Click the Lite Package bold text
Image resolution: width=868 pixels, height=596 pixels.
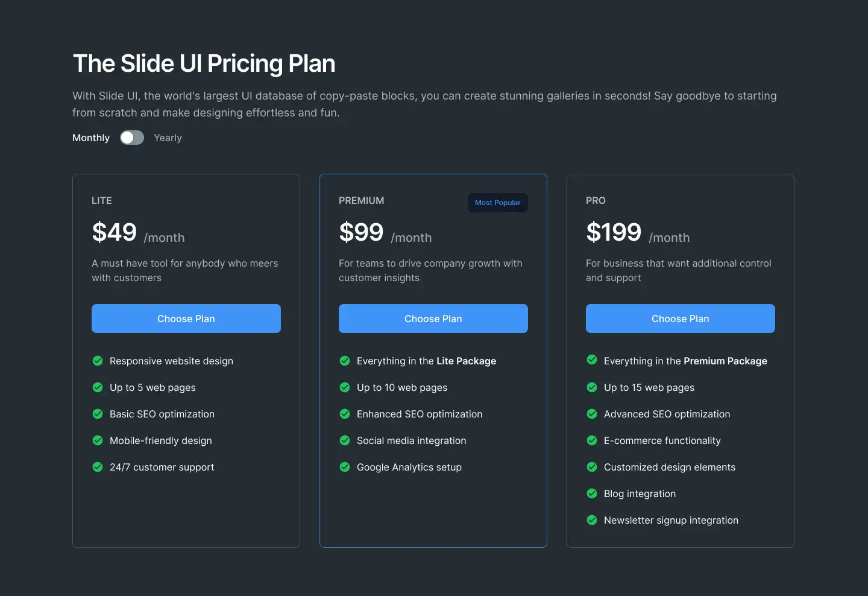click(x=467, y=361)
